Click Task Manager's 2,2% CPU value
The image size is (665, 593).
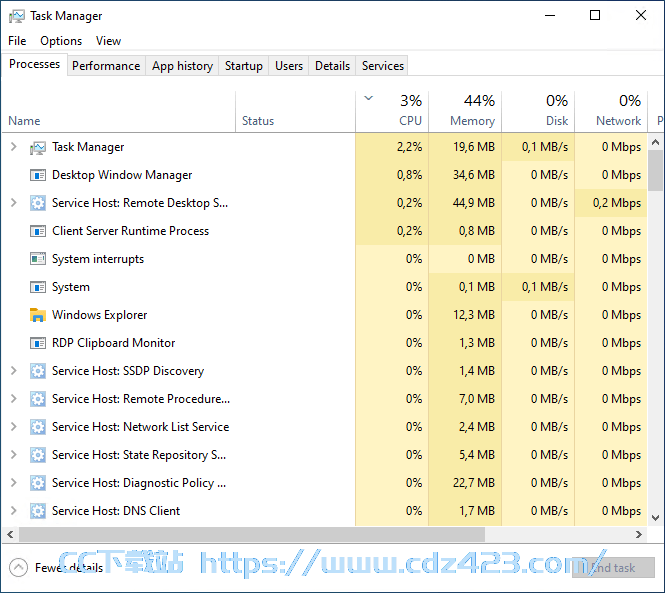(x=409, y=147)
